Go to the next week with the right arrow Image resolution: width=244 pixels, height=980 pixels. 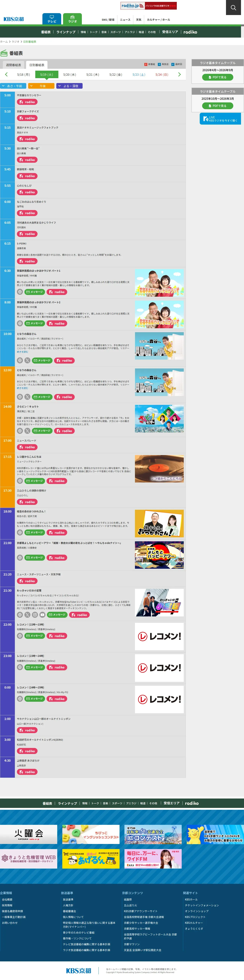(x=179, y=75)
